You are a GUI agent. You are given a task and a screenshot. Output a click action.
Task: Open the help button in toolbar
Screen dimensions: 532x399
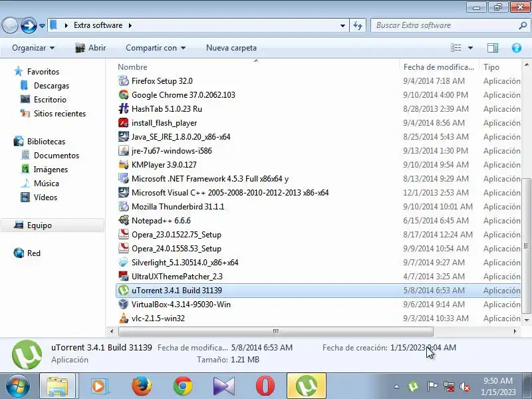point(517,48)
